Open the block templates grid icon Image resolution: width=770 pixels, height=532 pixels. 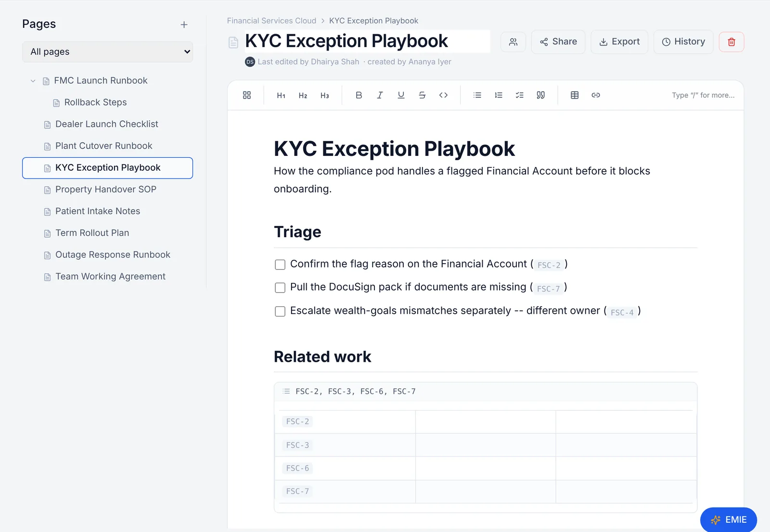(247, 95)
